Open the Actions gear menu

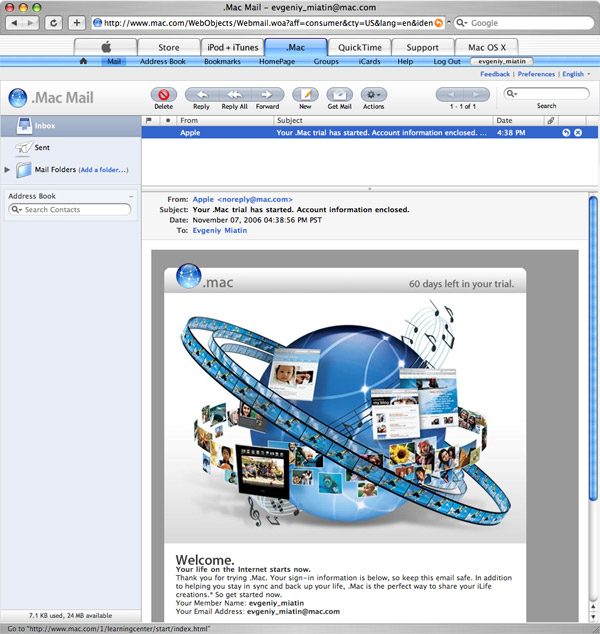(374, 95)
